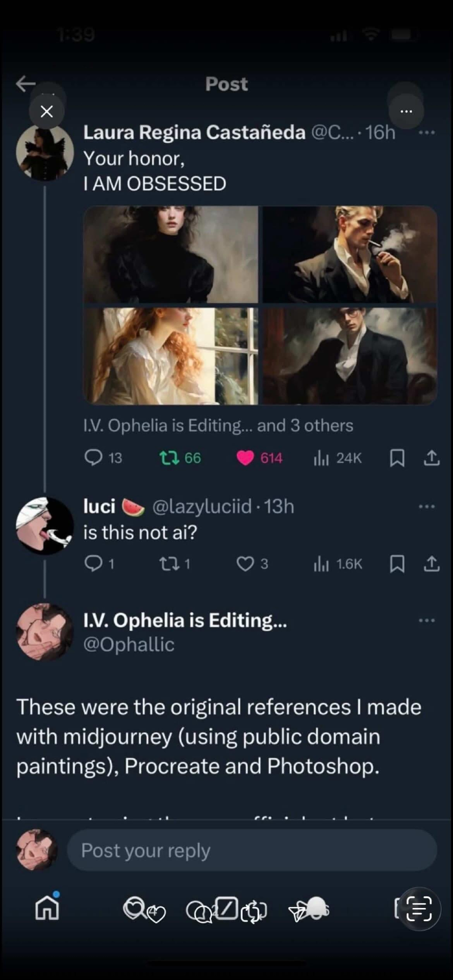Screen dimensions: 453x980
Task: Bookmark luci's reply
Action: click(397, 564)
